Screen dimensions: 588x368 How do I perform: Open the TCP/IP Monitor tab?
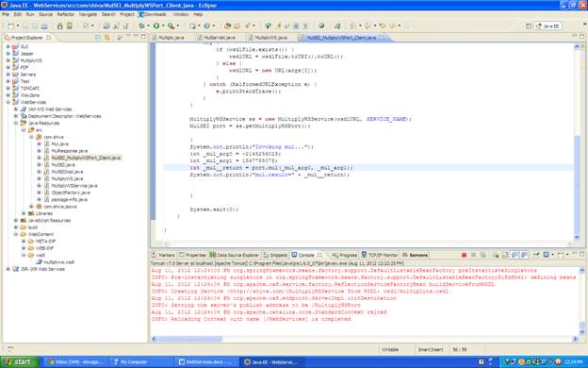(380, 255)
